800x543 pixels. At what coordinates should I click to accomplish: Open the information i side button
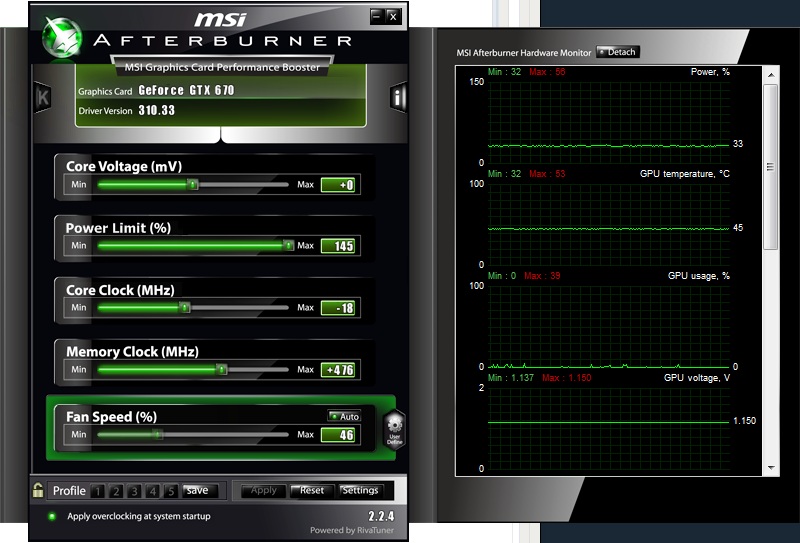[x=398, y=96]
